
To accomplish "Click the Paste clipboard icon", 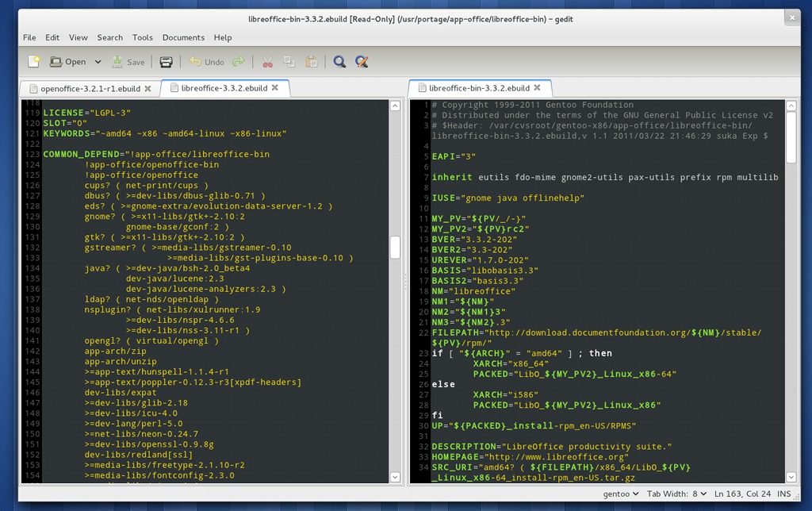I will [311, 62].
